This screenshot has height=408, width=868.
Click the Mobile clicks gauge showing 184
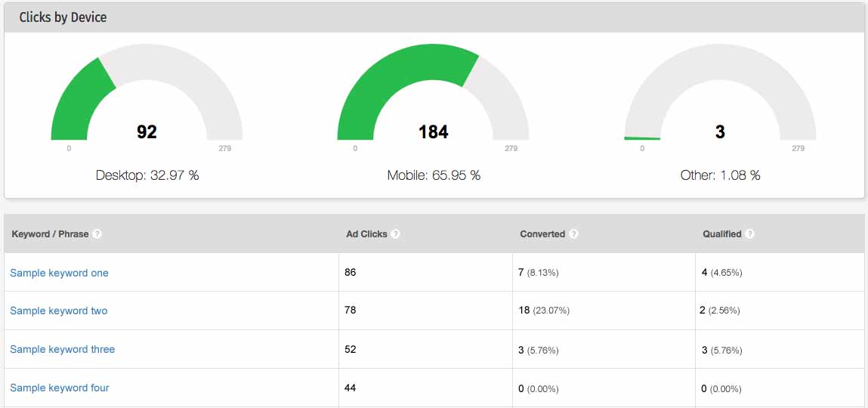point(433,92)
